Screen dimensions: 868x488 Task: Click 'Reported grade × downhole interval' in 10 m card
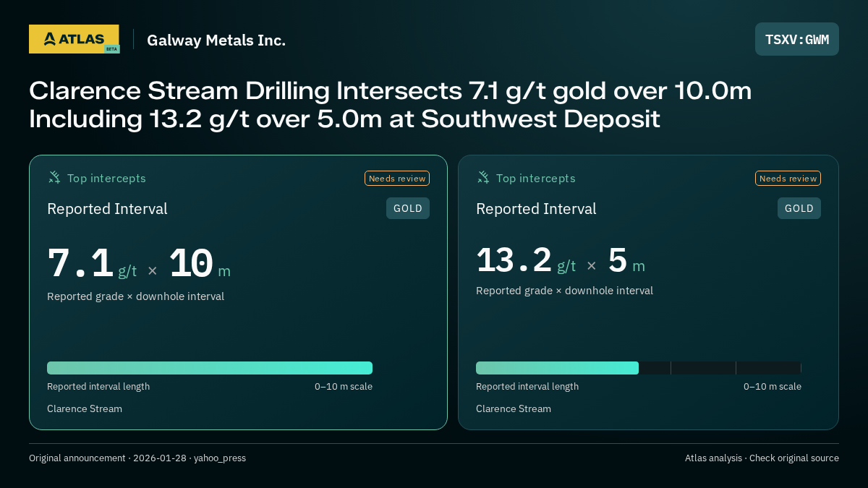pos(135,296)
